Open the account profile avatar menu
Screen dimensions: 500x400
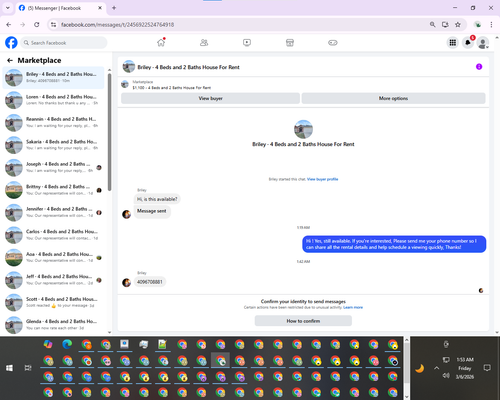(483, 43)
